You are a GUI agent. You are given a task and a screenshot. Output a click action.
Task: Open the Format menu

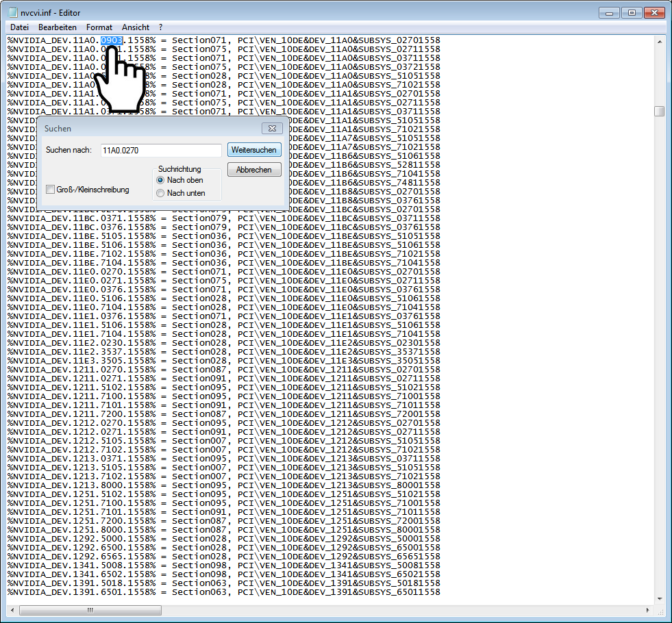point(99,27)
